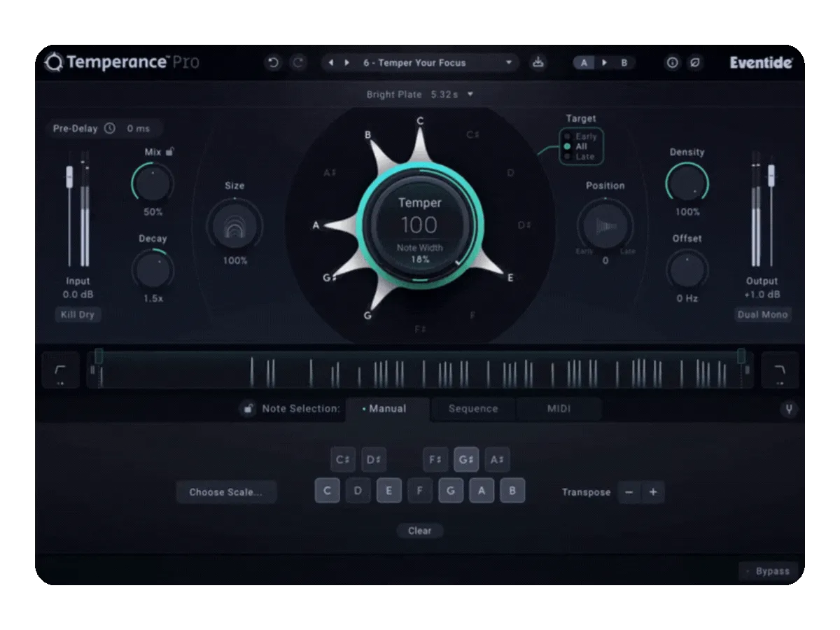Toggle the C# note key

[342, 460]
